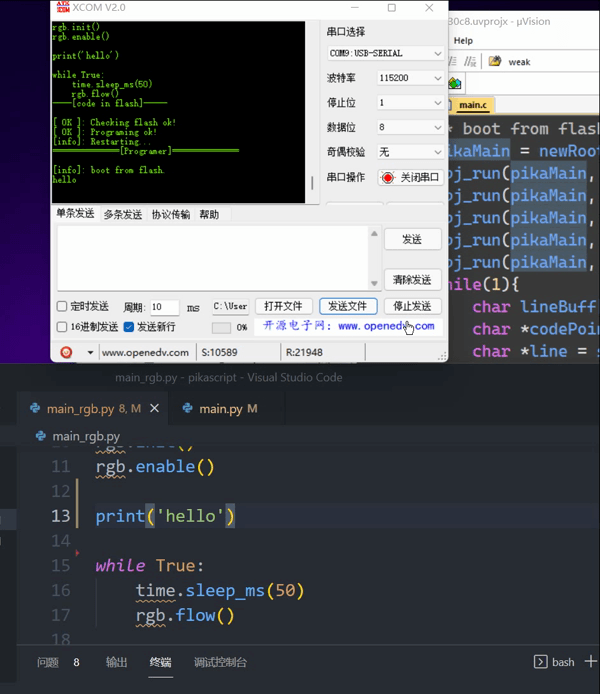Click the 打开文件 button
Screen dimensions: 600x694
click(284, 306)
